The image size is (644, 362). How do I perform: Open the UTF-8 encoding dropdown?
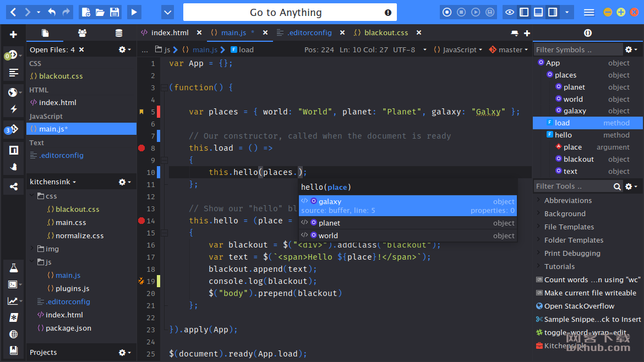(410, 50)
